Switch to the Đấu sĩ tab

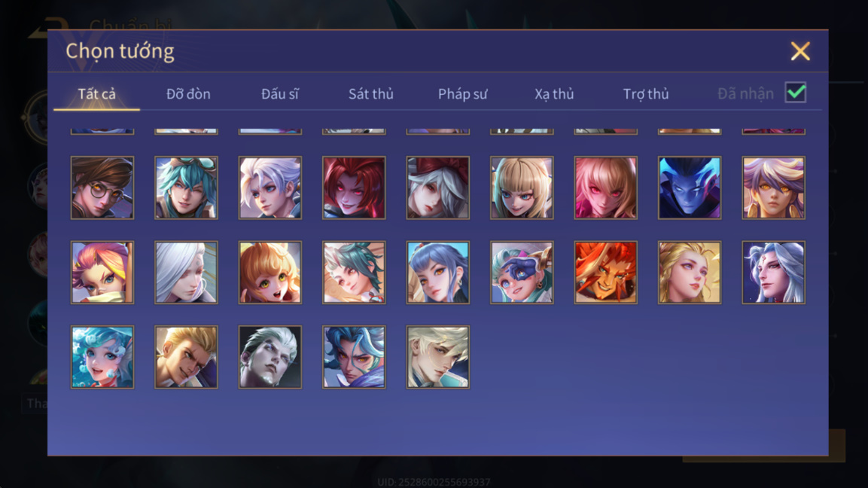coord(279,94)
